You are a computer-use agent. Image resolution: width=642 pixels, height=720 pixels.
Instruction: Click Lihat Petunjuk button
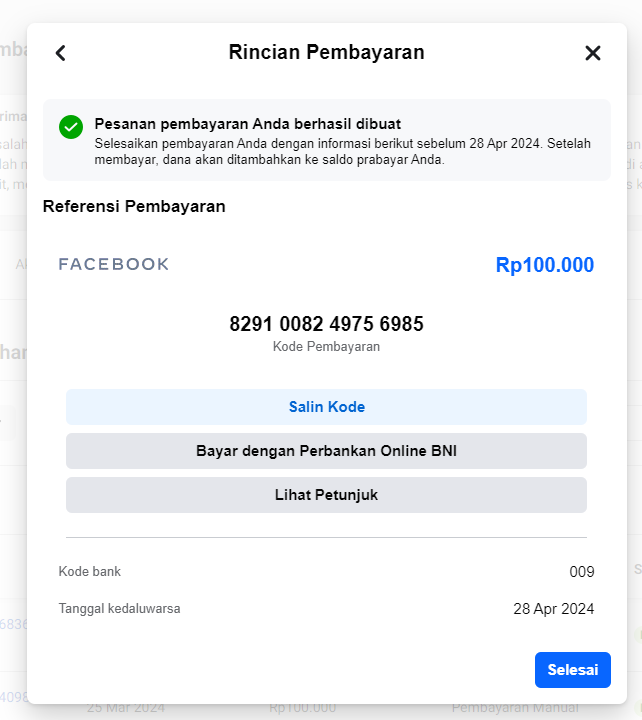pos(327,495)
